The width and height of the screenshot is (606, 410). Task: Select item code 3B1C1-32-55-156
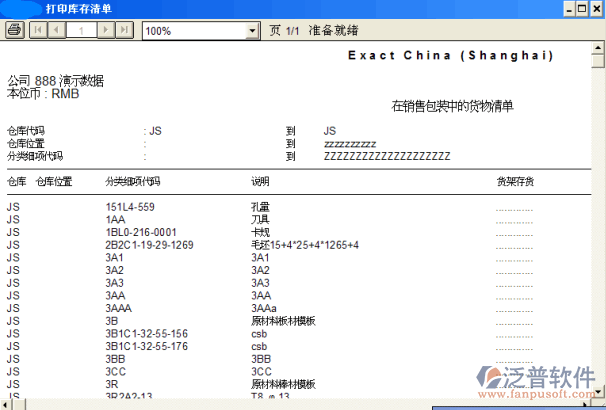146,334
